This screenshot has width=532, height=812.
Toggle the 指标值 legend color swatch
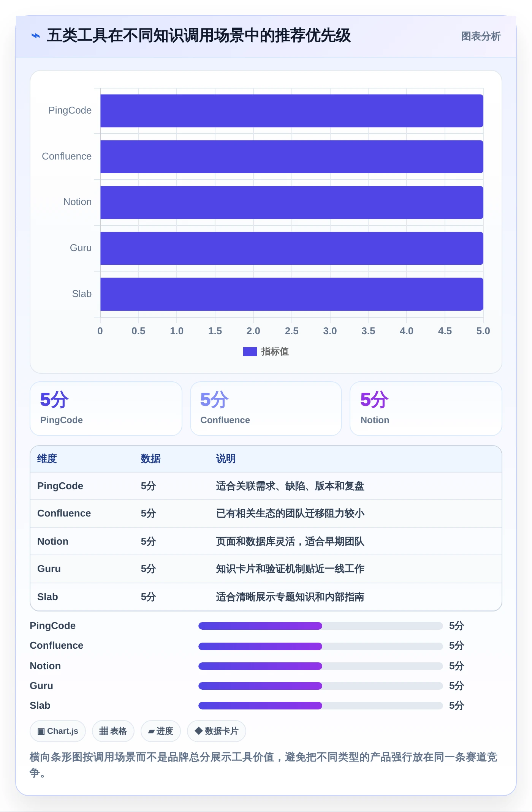pyautogui.click(x=250, y=352)
